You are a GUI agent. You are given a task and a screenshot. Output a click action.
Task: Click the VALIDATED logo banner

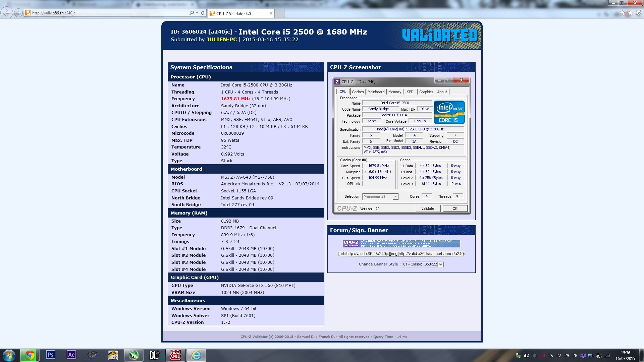pos(439,35)
